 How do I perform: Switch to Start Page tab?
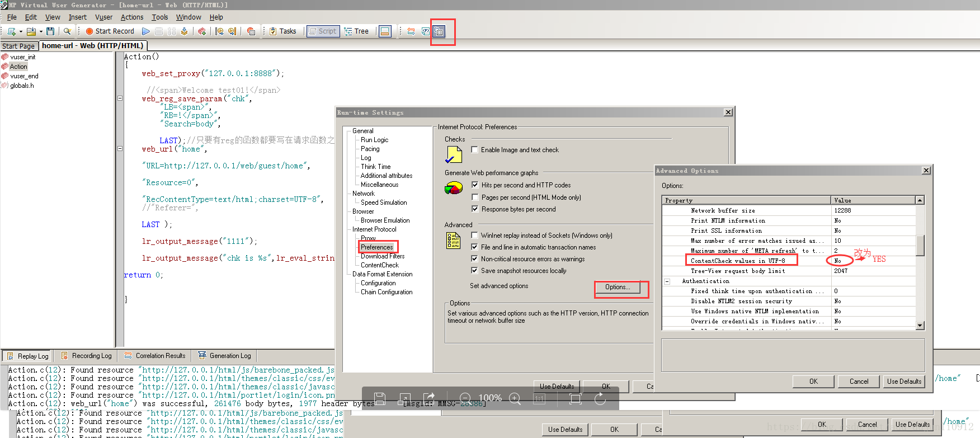point(18,46)
